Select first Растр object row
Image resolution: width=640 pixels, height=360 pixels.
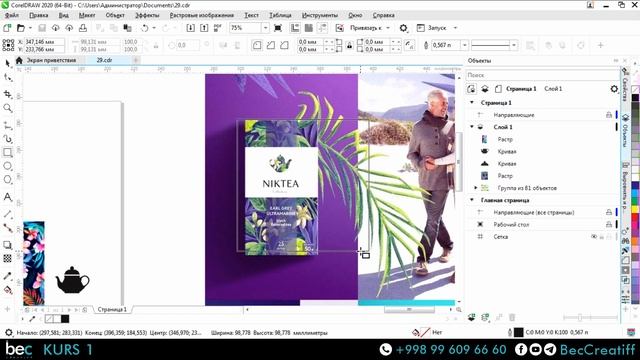tap(543, 139)
